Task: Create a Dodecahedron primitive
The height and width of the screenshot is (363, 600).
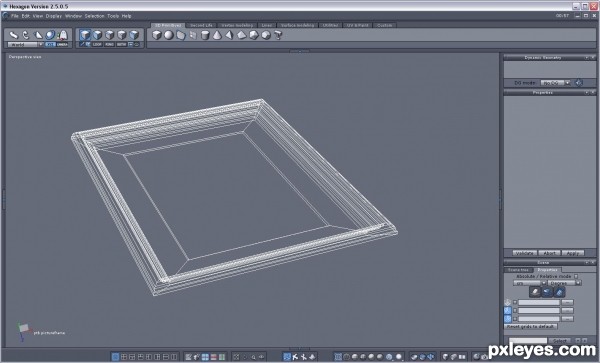Action: (x=266, y=35)
